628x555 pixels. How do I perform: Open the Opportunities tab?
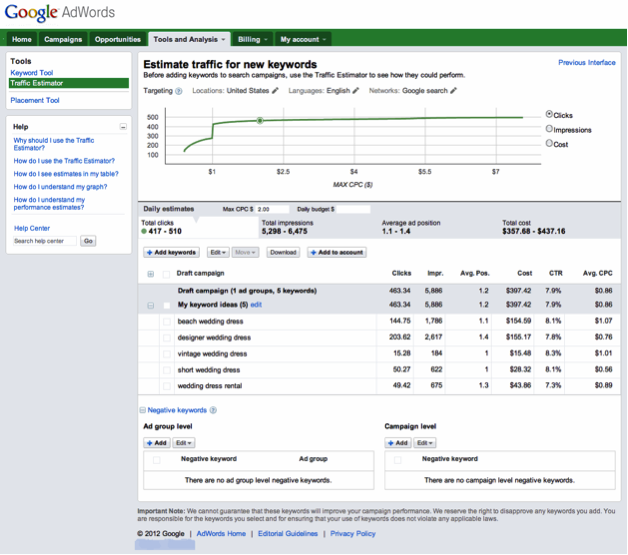pyautogui.click(x=118, y=39)
